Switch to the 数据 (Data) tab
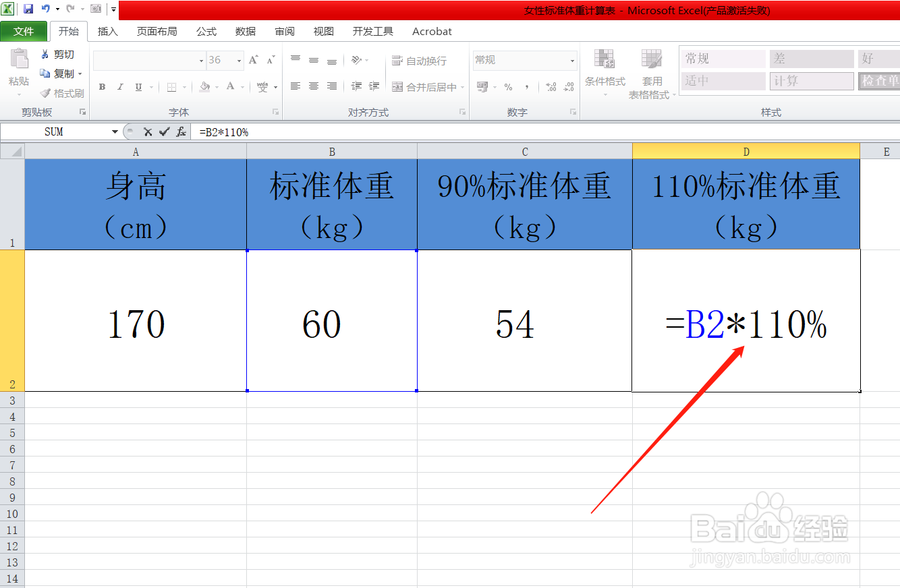The image size is (900, 588). click(246, 32)
